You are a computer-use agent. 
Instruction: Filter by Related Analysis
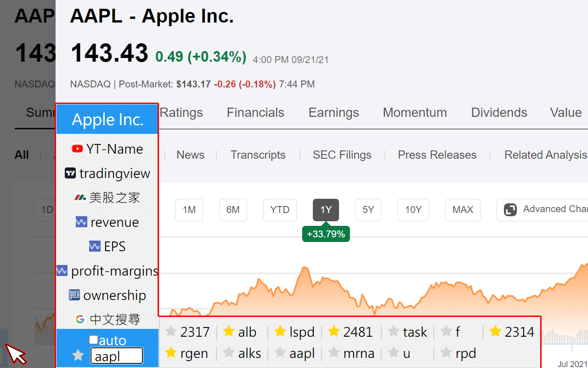pos(546,155)
